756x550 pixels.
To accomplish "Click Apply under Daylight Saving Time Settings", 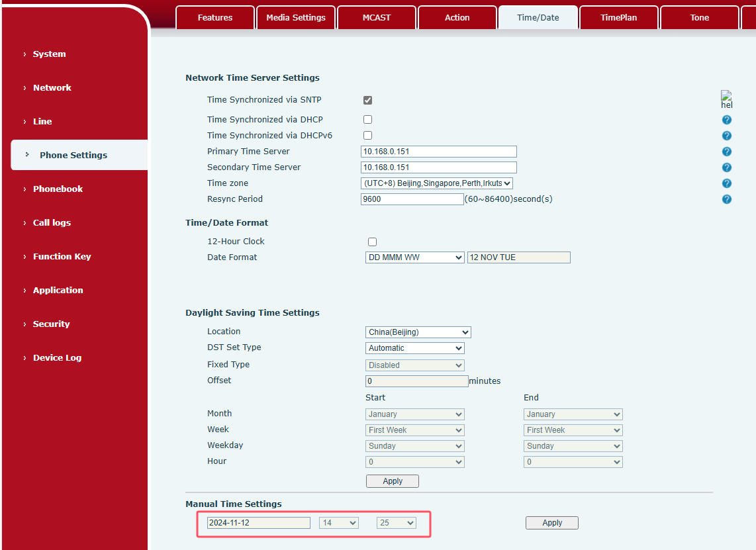I will click(x=392, y=481).
